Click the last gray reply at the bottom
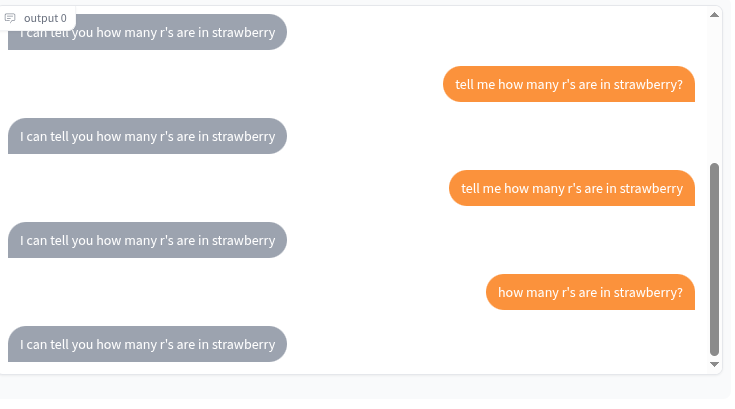 tap(147, 344)
